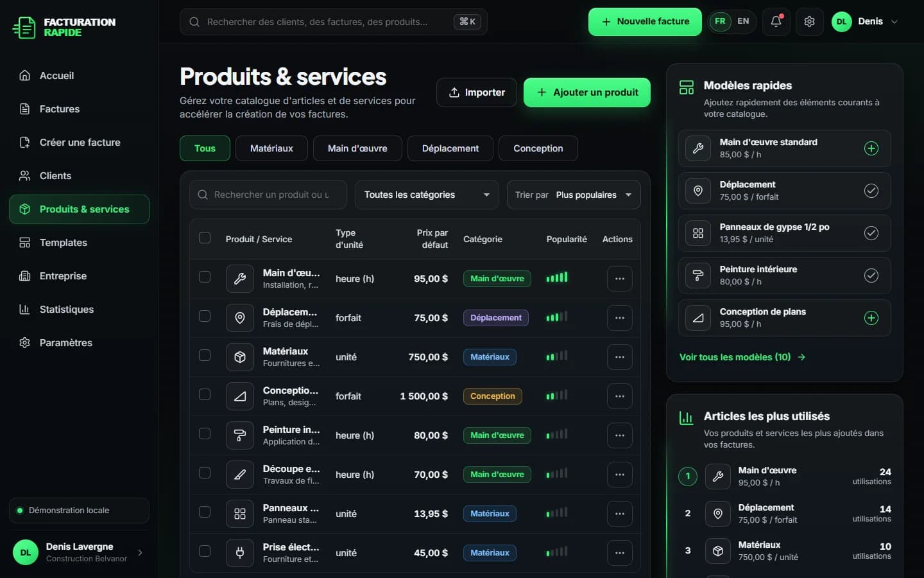The height and width of the screenshot is (578, 924).
Task: Click the wrench icon of the Main d'œuvre row
Action: pos(240,279)
